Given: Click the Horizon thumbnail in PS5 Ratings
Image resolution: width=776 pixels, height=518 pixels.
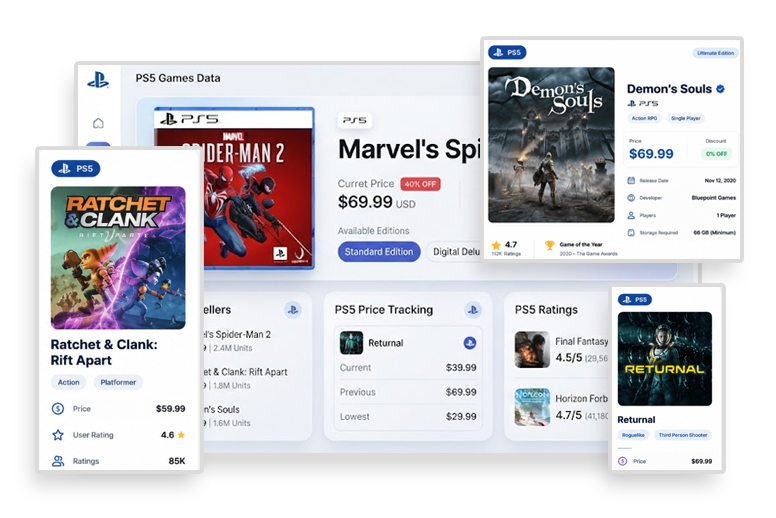Looking at the screenshot, I should coord(532,407).
